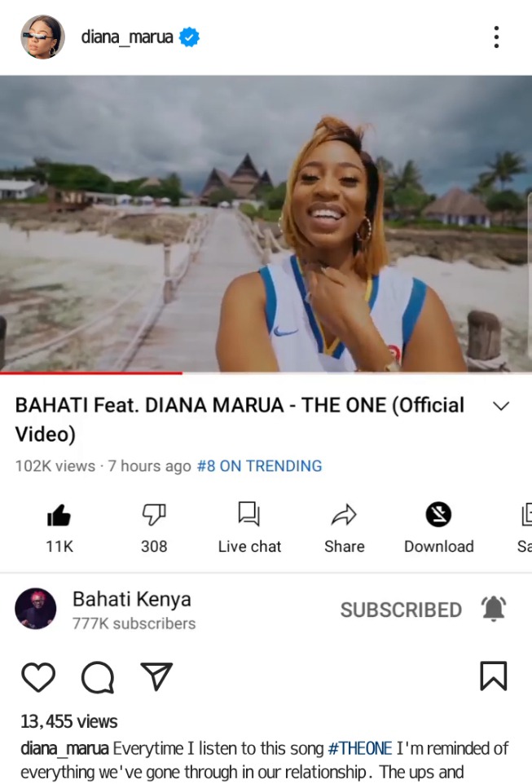
Task: Click the Download icon
Action: pyautogui.click(x=438, y=514)
